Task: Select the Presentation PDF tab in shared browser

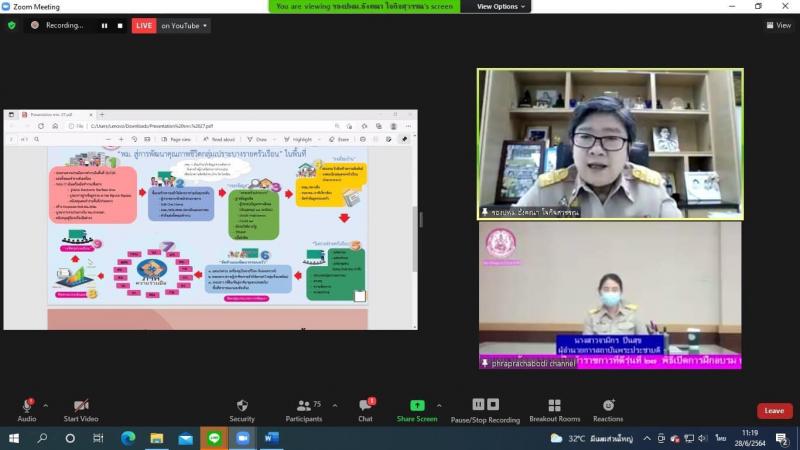Action: [x=56, y=115]
